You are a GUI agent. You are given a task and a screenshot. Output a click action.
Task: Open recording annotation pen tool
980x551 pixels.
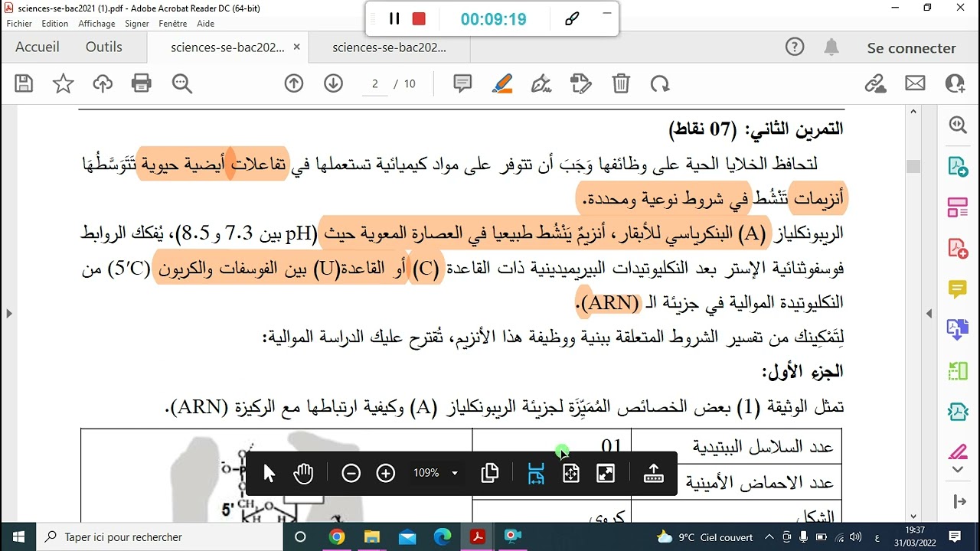[x=571, y=19]
